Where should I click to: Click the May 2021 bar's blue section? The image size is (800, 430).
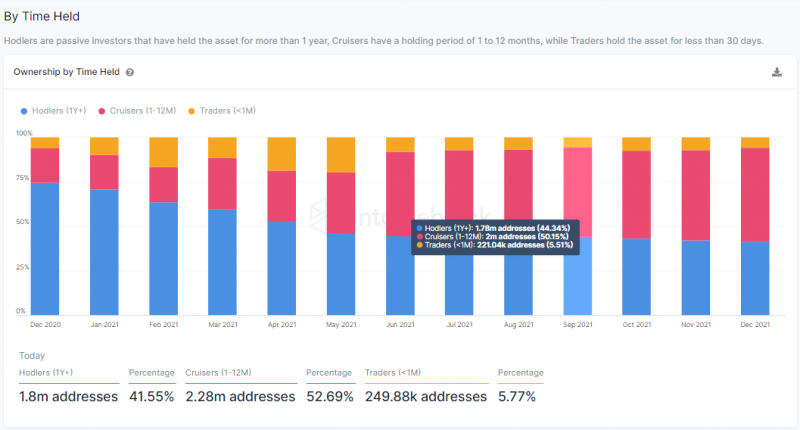[341, 274]
